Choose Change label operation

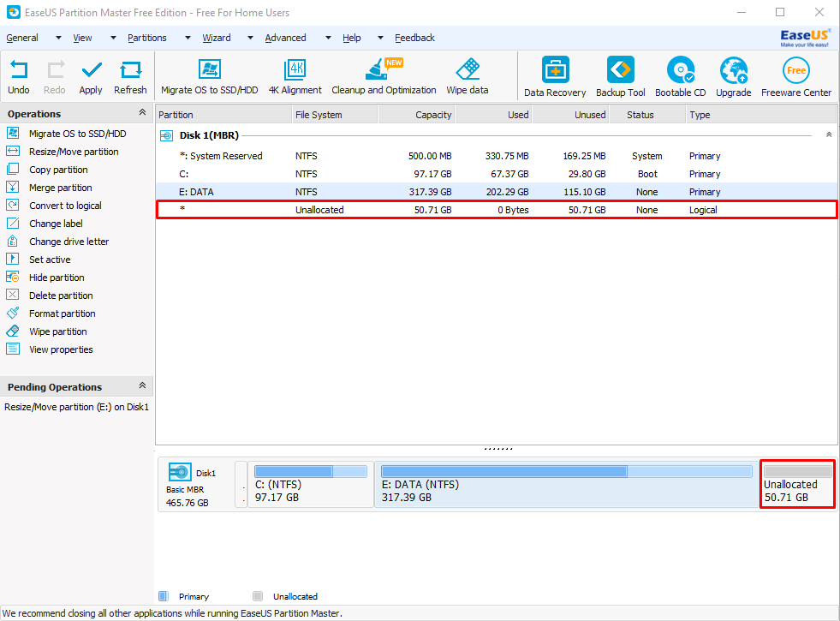pyautogui.click(x=56, y=224)
